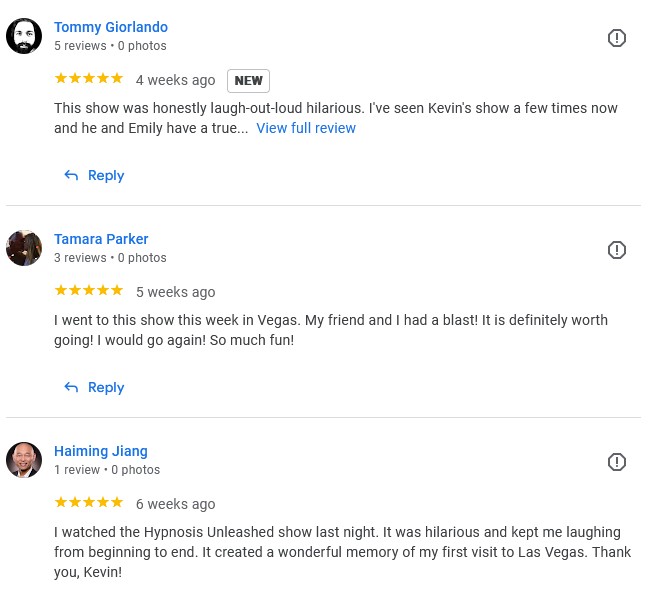This screenshot has height=594, width=662.
Task: Click the star rating on Haiming's review
Action: tap(89, 503)
